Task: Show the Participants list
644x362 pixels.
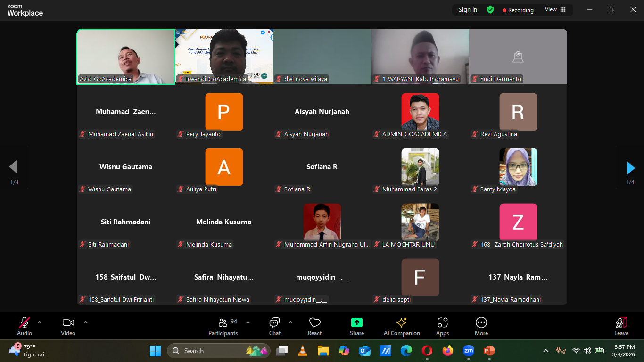Action: click(x=223, y=326)
